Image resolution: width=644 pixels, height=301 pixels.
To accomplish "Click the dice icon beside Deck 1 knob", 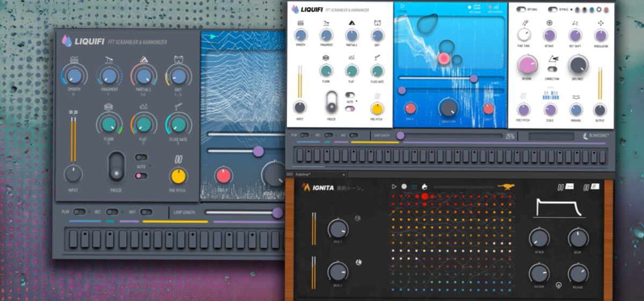I will click(357, 218).
